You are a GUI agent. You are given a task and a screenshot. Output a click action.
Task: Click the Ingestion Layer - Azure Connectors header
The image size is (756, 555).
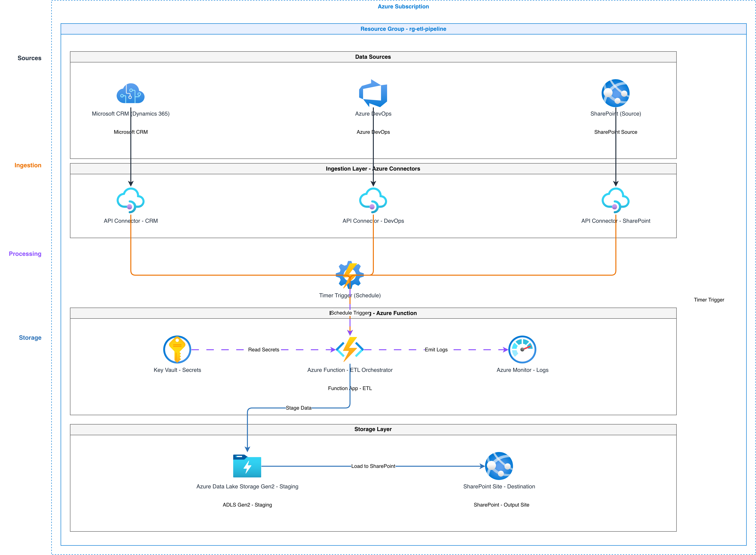pyautogui.click(x=373, y=169)
